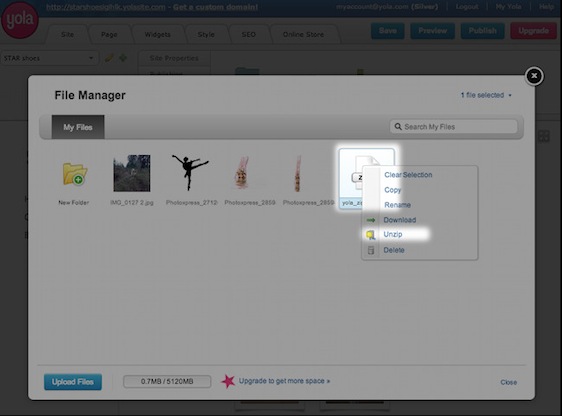The image size is (562, 416).
Task: Click the Close link in File Manager
Action: 509,382
